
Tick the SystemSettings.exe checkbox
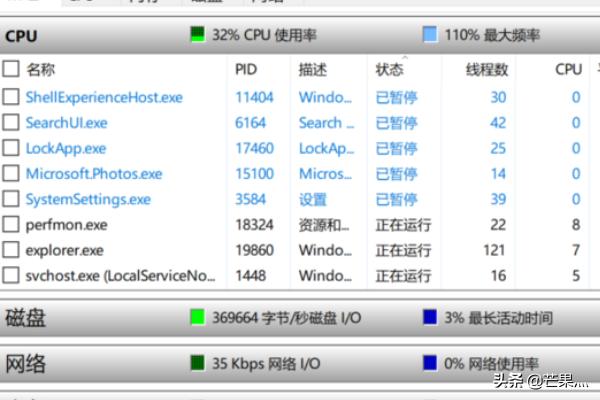tap(11, 199)
